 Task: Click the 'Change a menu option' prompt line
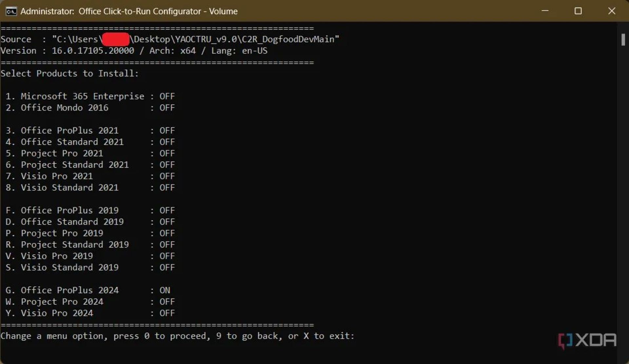click(x=177, y=336)
